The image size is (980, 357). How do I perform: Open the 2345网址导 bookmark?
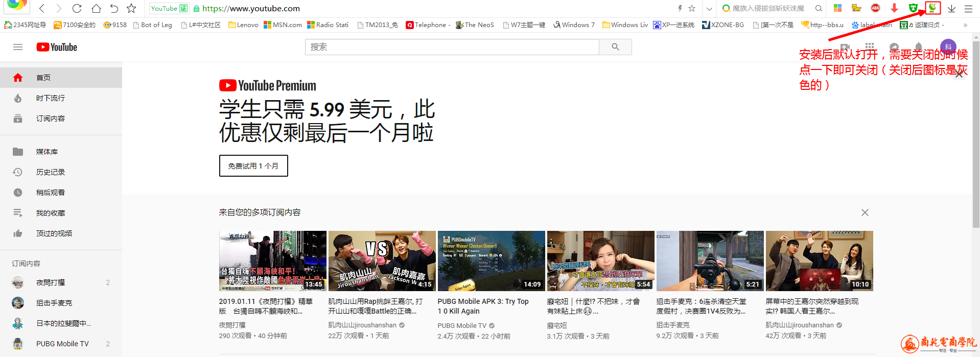(25, 25)
